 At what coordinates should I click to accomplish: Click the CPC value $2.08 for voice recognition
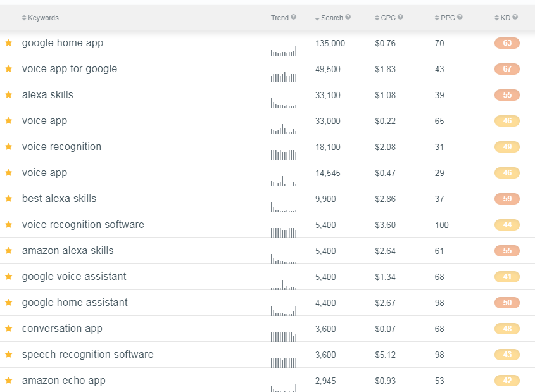[x=385, y=147]
